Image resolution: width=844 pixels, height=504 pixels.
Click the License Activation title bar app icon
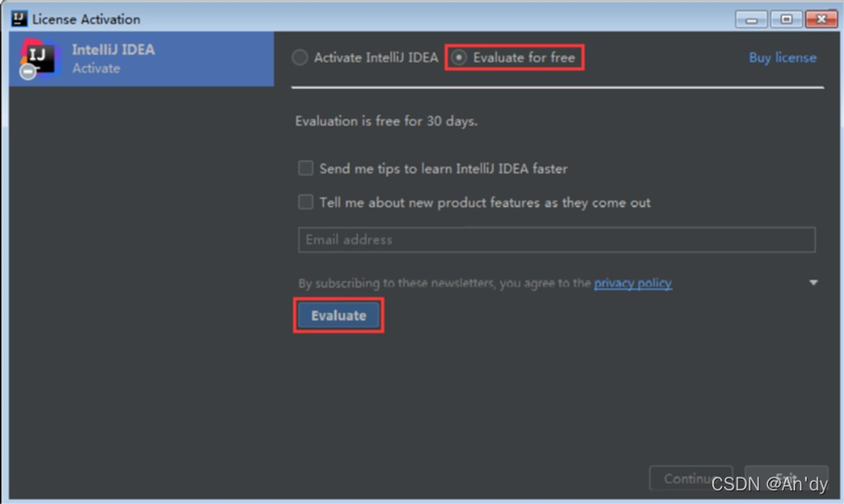pos(19,19)
